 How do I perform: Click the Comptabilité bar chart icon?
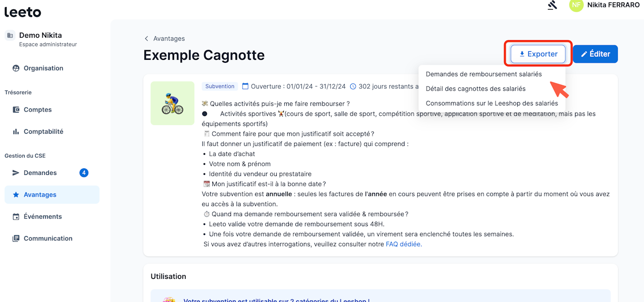(16, 132)
